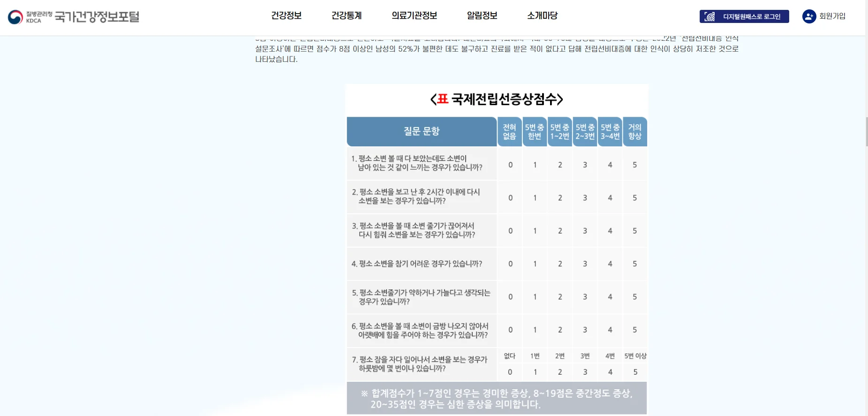Click the 전혀 없음 column header

[510, 132]
